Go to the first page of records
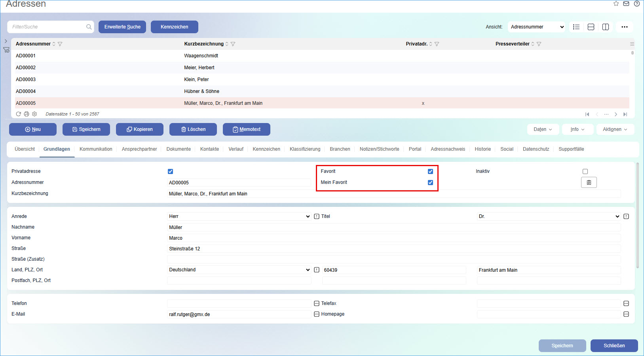Screen dimensions: 644x356 click(587, 114)
